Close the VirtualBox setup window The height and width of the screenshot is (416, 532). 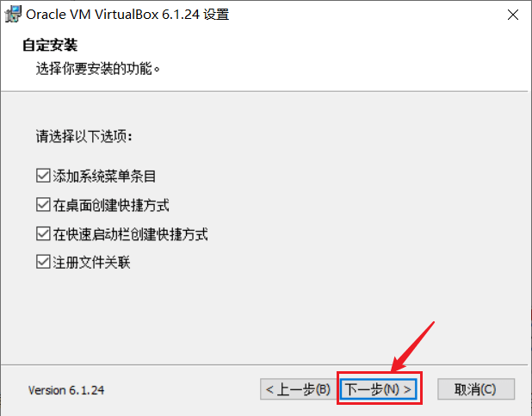click(x=513, y=15)
